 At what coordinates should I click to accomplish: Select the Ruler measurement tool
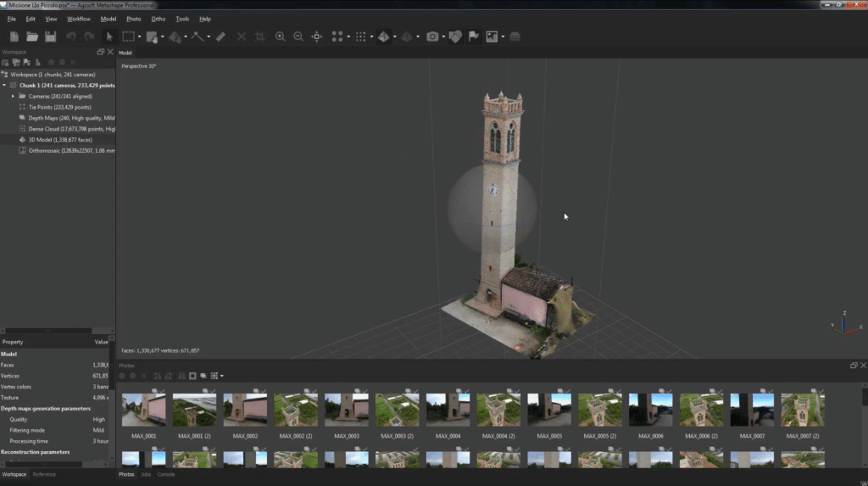coord(198,36)
